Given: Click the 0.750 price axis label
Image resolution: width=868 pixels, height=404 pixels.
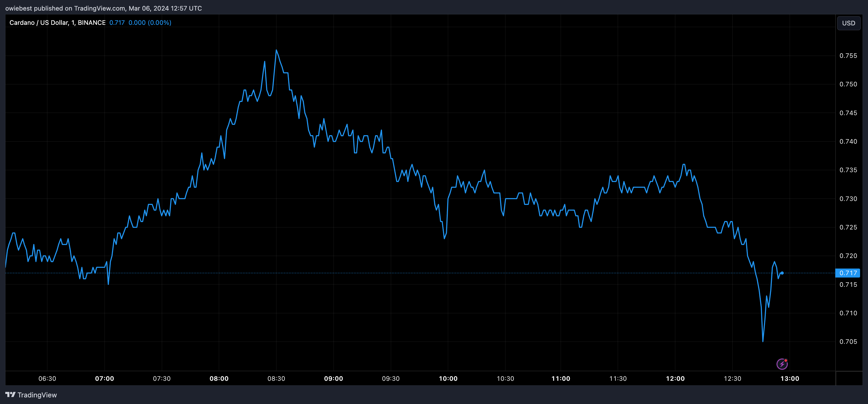Looking at the screenshot, I should [848, 84].
